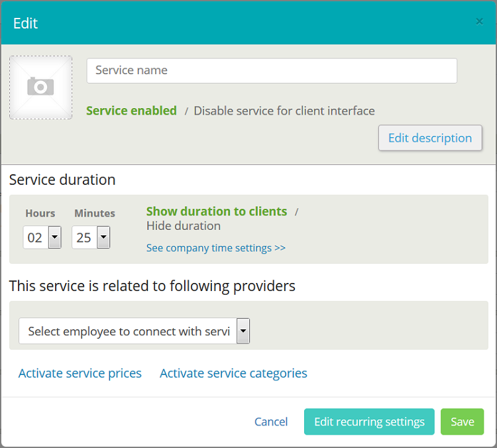Viewport: 497px width, 448px height.
Task: Click the Service name text field
Action: pos(272,71)
